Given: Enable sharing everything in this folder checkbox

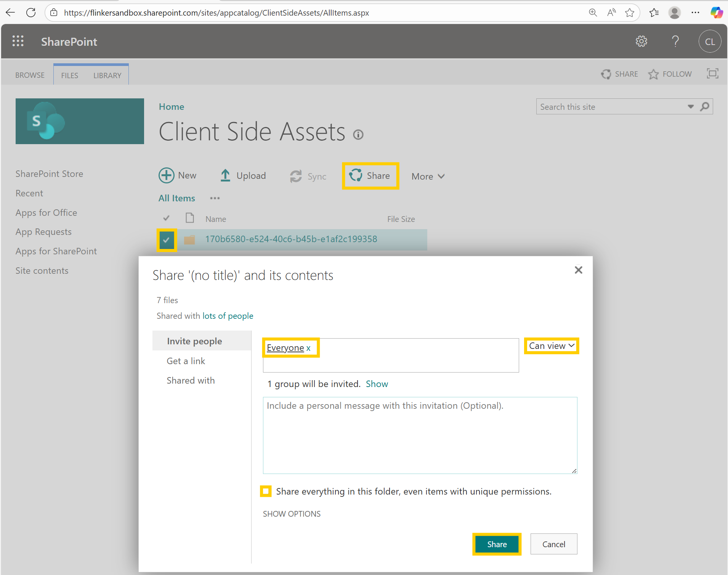Looking at the screenshot, I should coord(266,491).
